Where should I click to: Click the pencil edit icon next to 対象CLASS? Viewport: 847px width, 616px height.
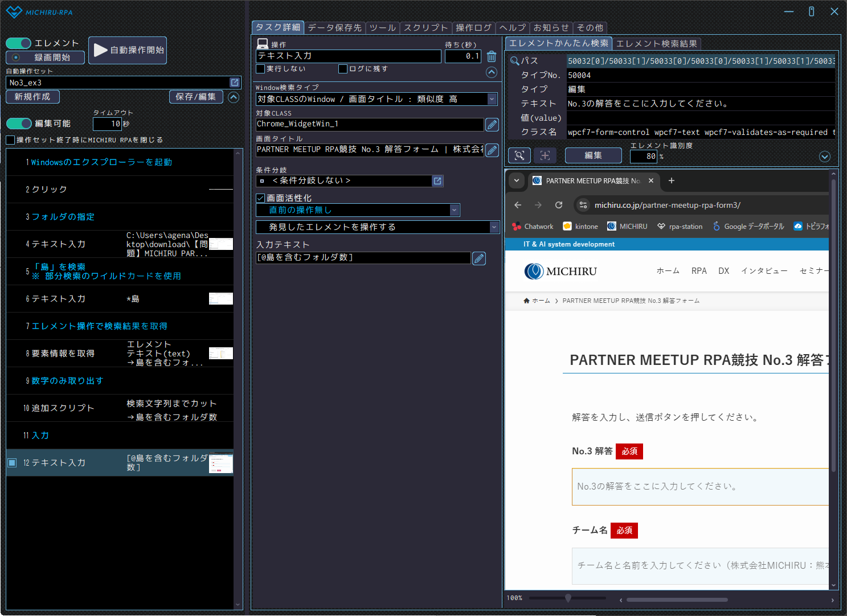492,125
